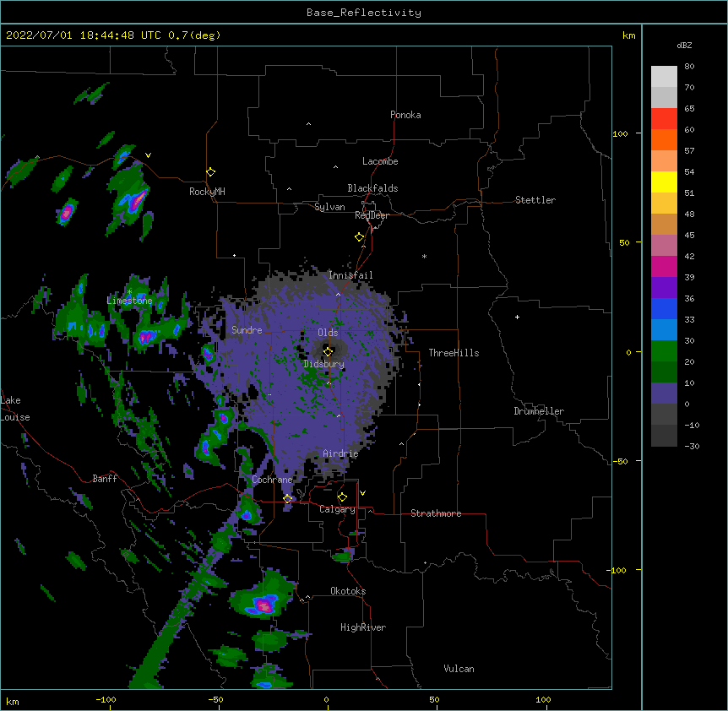The image size is (728, 711).
Task: Click the Drumheller town label
Action: tap(539, 411)
